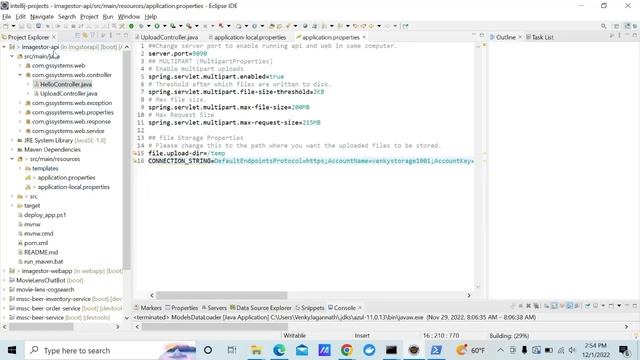Switch to the Markers tab
640x360 pixels.
click(148, 308)
